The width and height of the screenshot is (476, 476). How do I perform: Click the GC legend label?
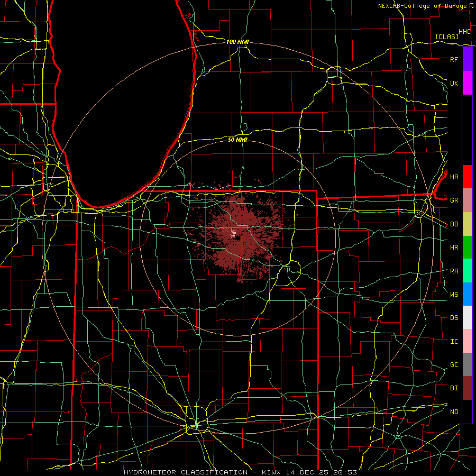click(454, 365)
